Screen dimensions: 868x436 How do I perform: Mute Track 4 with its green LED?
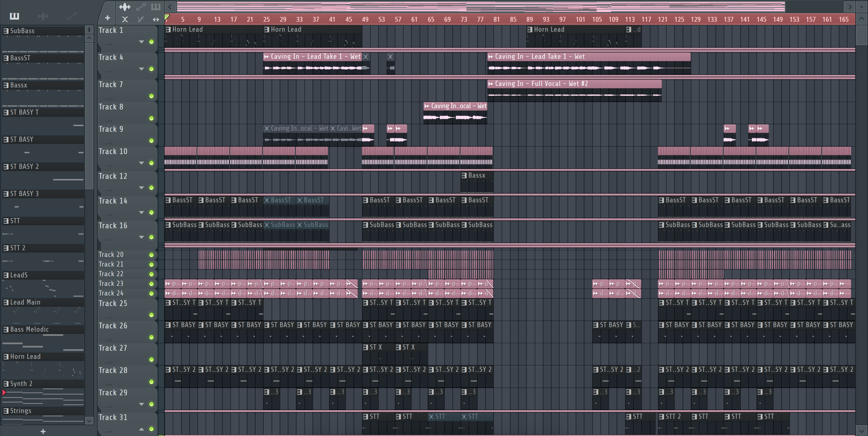click(152, 69)
